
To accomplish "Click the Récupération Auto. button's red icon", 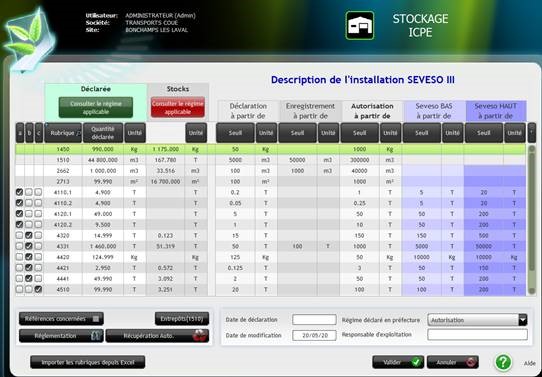I will 200,336.
